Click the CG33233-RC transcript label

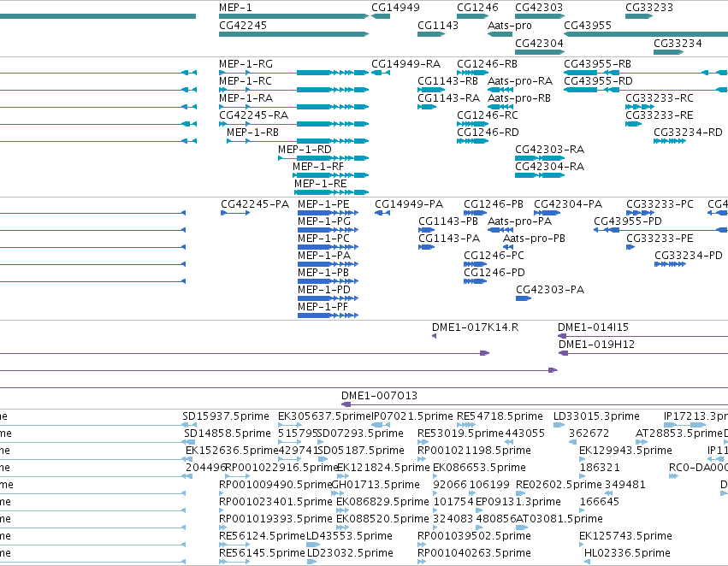[x=660, y=98]
